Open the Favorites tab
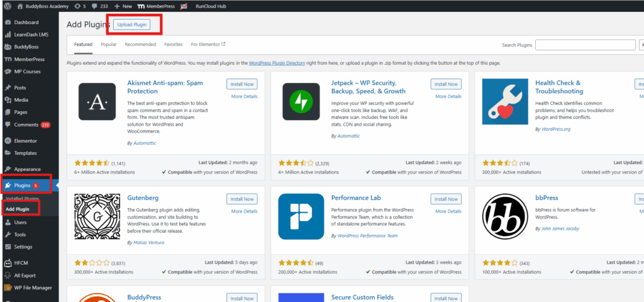The width and height of the screenshot is (644, 302). tap(174, 45)
